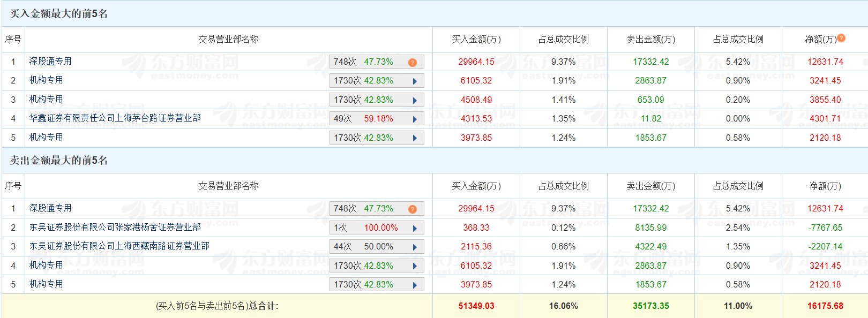The image size is (868, 318).
Task: Click the 44次 50.00% statistics box
Action: click(x=370, y=247)
